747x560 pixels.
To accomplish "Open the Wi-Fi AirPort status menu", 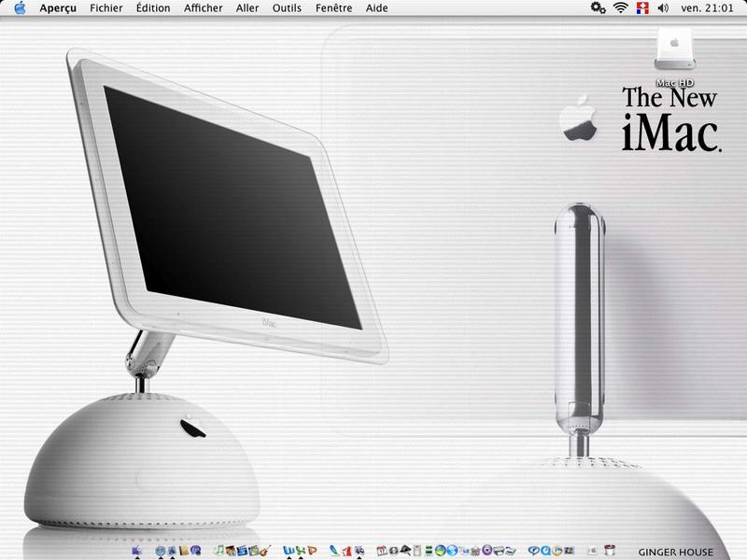I will pos(620,7).
